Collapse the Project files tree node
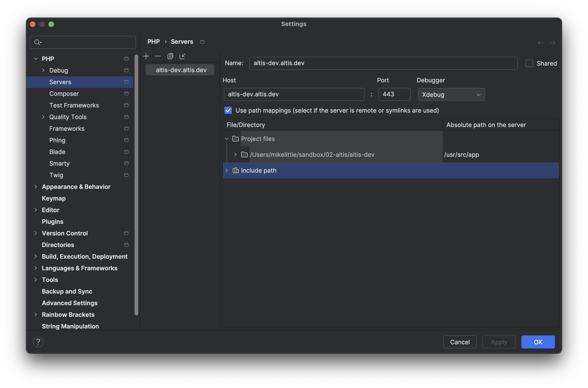Screen dimensions: 588x388 coord(226,139)
